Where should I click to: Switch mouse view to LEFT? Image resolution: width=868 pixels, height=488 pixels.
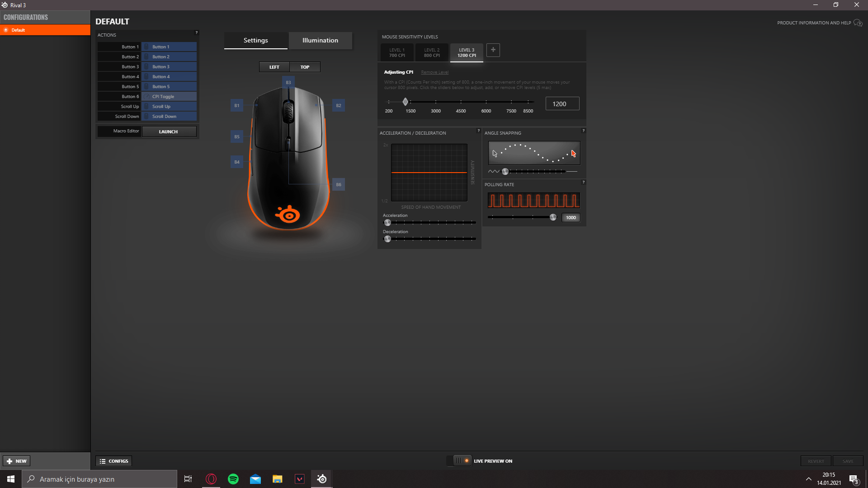click(274, 67)
